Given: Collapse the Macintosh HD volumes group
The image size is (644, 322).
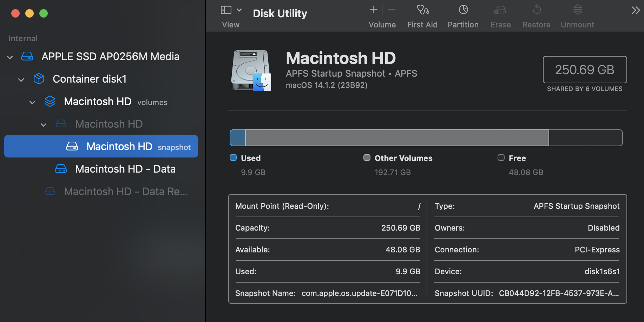Looking at the screenshot, I should coord(32,102).
